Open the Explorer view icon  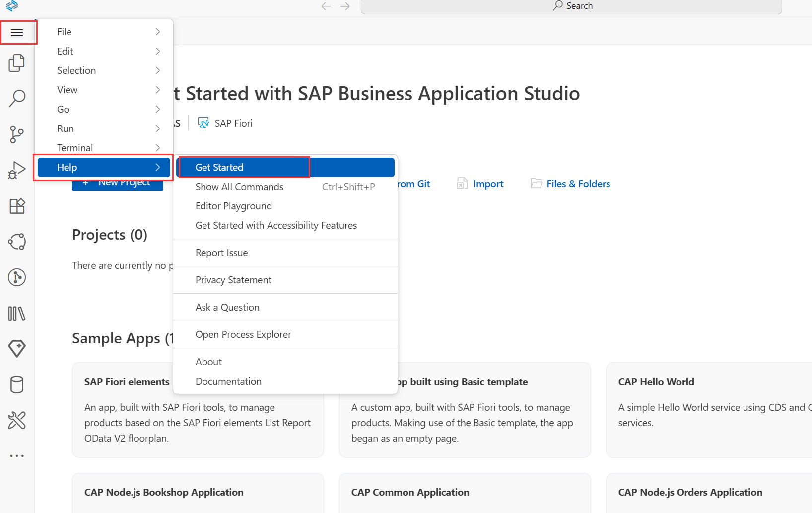(17, 63)
